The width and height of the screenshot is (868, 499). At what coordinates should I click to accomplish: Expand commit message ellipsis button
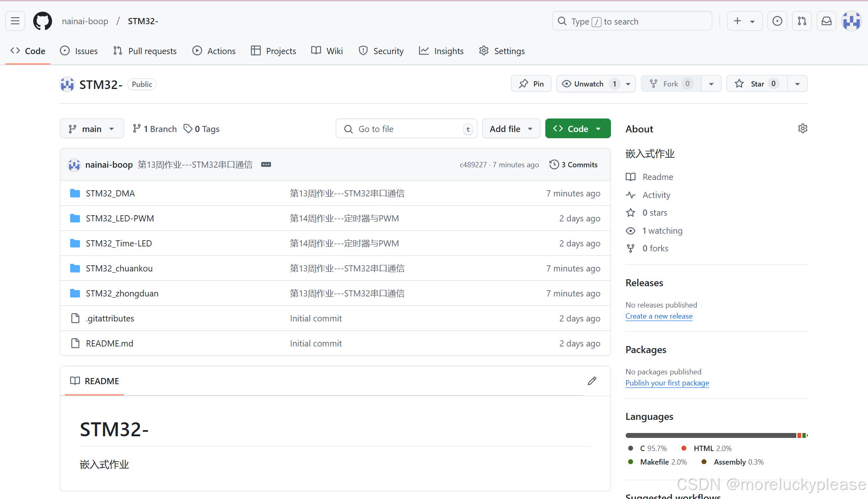(x=266, y=164)
